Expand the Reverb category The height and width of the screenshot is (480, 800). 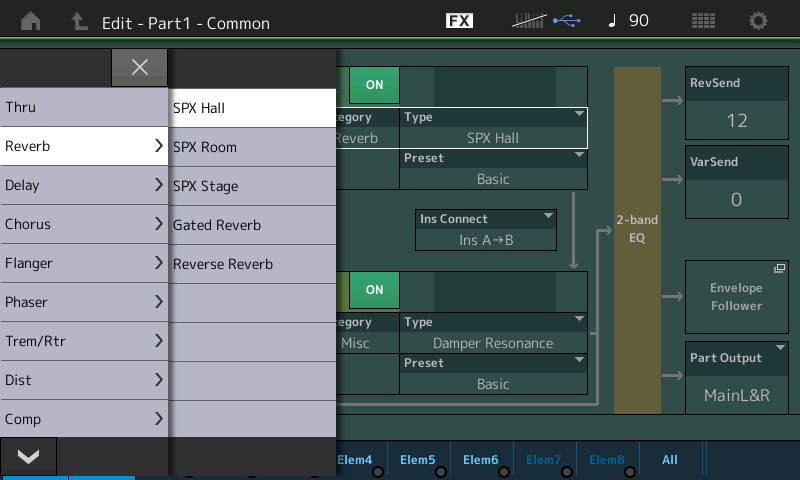(x=84, y=146)
